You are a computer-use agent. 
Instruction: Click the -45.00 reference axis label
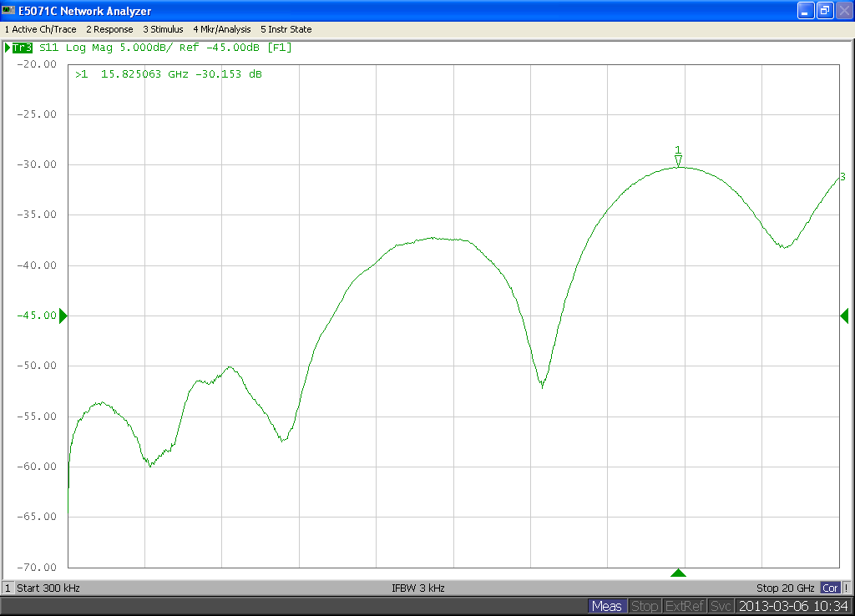(37, 316)
